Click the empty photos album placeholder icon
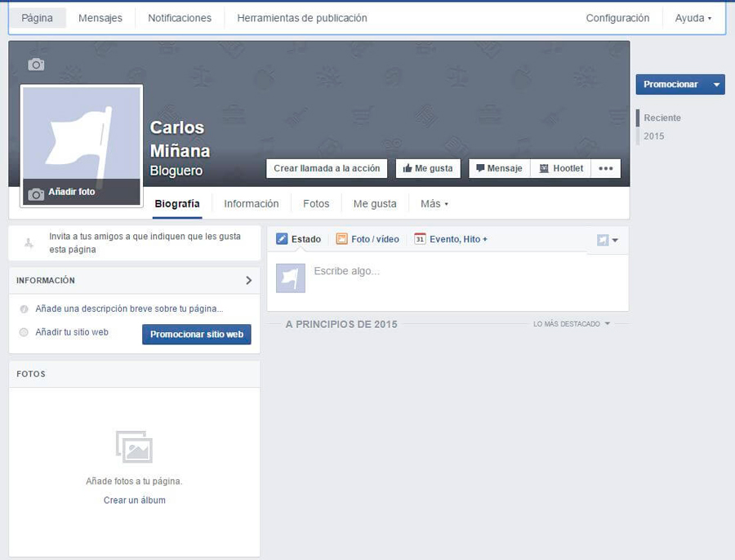The width and height of the screenshot is (735, 560). click(x=134, y=447)
